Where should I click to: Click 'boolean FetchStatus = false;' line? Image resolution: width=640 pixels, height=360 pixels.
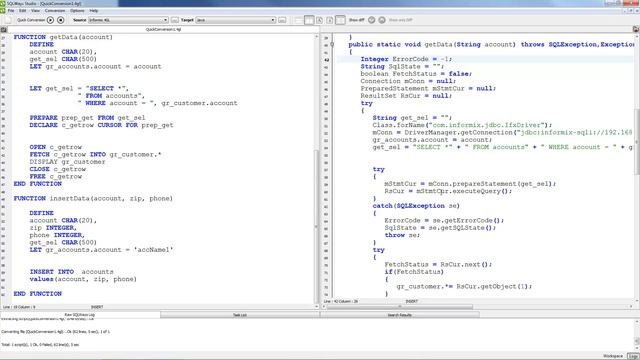(416, 74)
